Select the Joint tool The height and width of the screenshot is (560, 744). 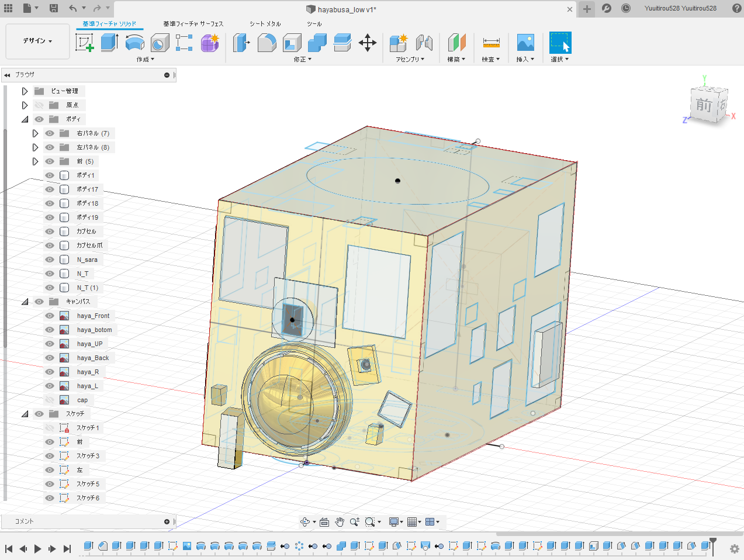point(424,43)
